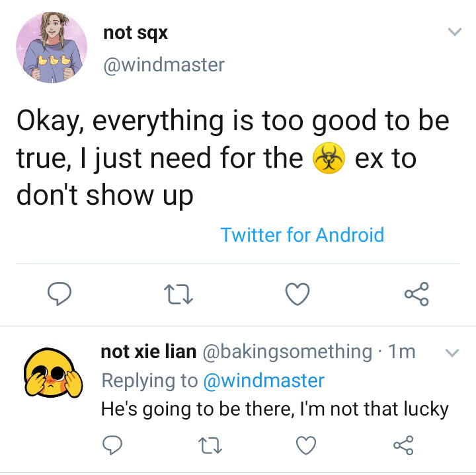Open the main tweet's chevron options menu
Screen dimensions: 476x475
click(454, 32)
